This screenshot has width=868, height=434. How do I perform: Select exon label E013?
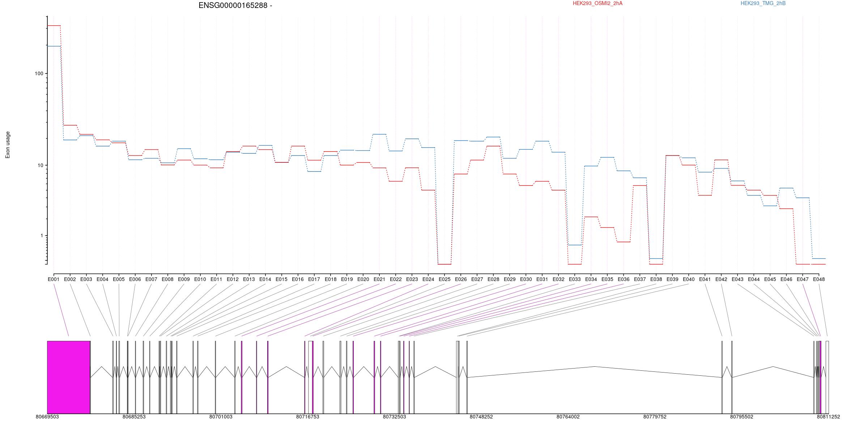tap(249, 279)
